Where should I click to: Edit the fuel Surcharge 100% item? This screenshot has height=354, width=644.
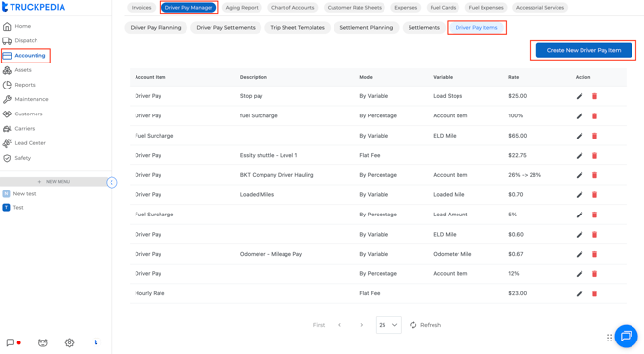point(579,116)
